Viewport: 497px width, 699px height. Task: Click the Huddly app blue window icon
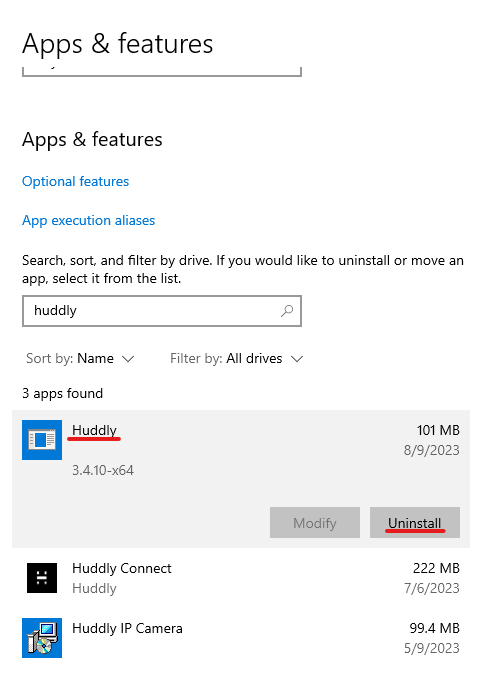(x=42, y=440)
